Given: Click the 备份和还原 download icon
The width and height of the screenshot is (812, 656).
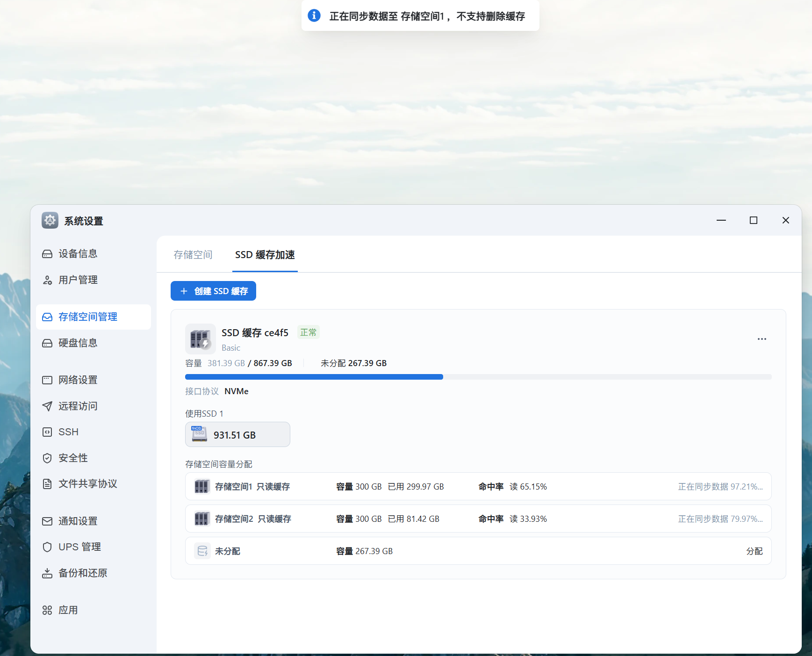Looking at the screenshot, I should coord(47,573).
